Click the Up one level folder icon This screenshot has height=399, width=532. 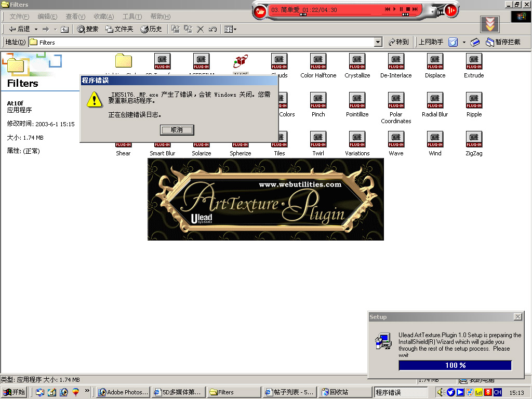tap(64, 30)
